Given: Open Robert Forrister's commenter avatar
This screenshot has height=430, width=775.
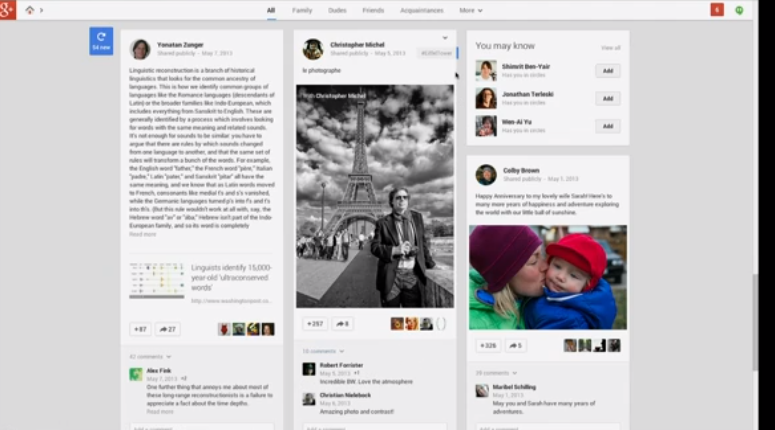Looking at the screenshot, I should pyautogui.click(x=309, y=369).
